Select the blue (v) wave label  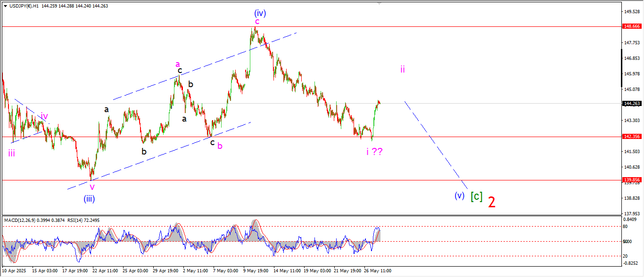[459, 196]
